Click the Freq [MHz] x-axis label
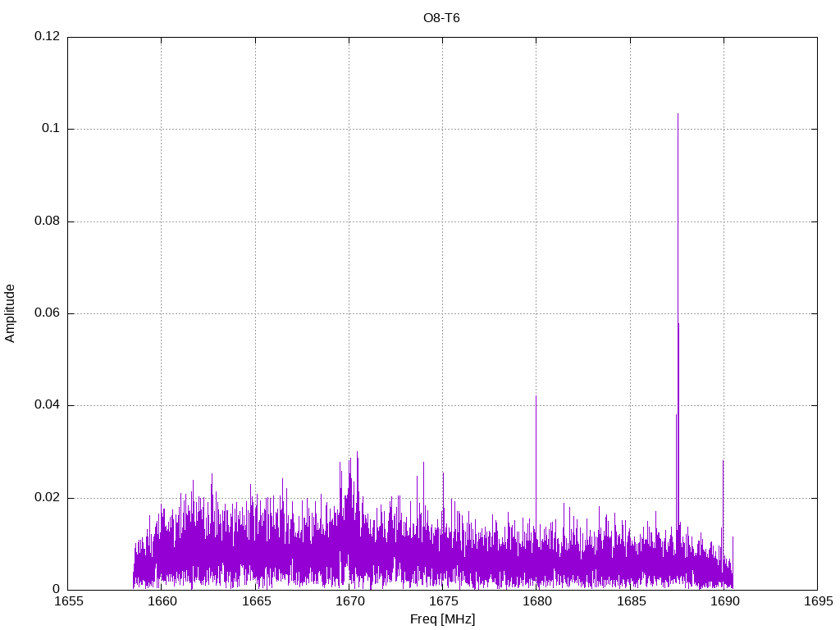The image size is (840, 630). pos(442,619)
